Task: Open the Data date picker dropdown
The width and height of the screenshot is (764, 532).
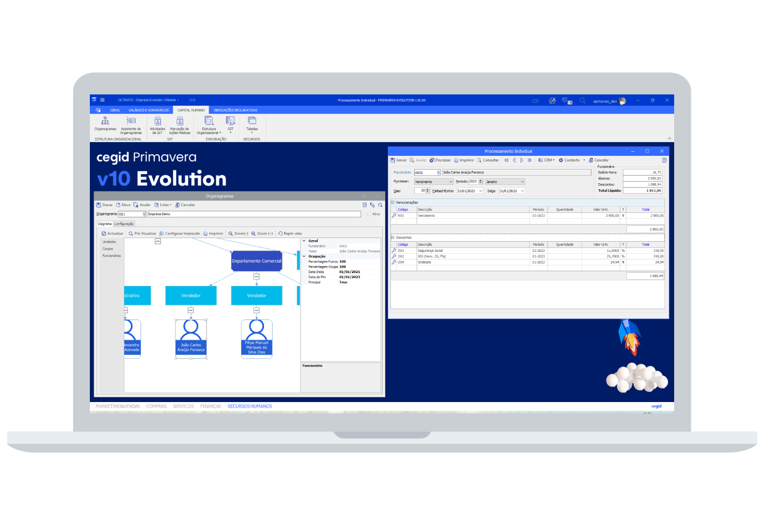Action: coord(522,191)
